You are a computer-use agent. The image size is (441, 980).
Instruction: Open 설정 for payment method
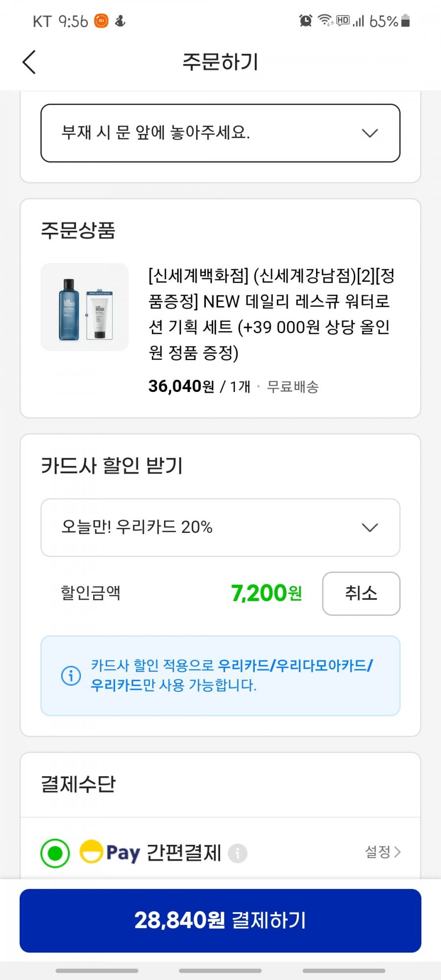tap(383, 852)
